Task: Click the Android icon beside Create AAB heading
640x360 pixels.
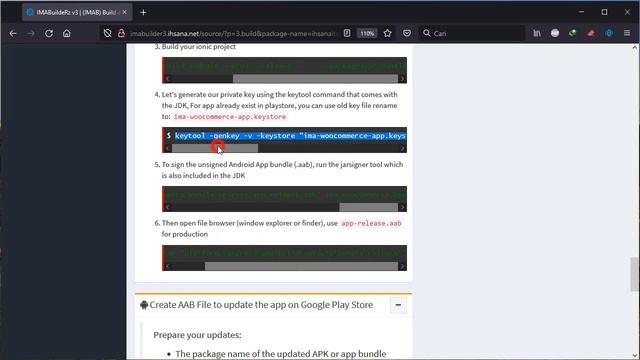Action: (144, 305)
